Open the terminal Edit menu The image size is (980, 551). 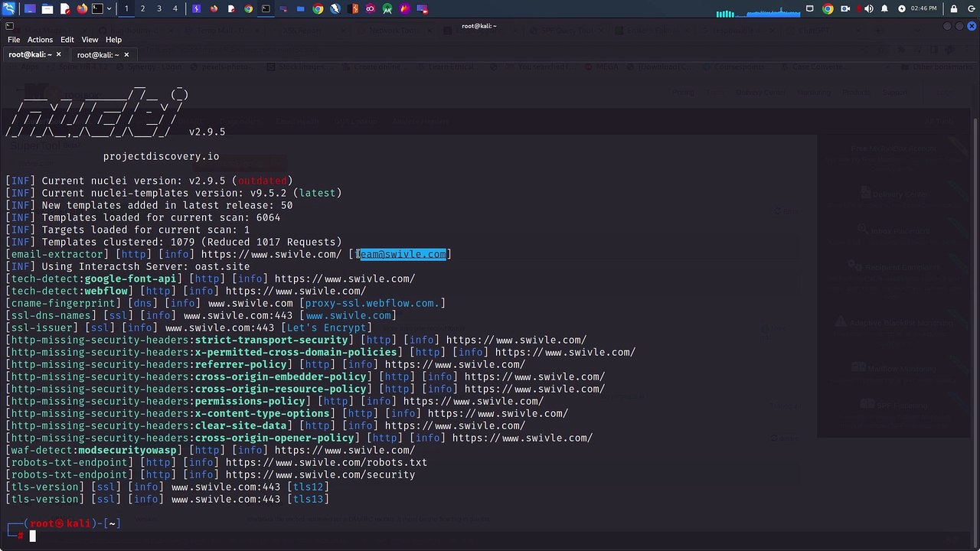pos(67,40)
